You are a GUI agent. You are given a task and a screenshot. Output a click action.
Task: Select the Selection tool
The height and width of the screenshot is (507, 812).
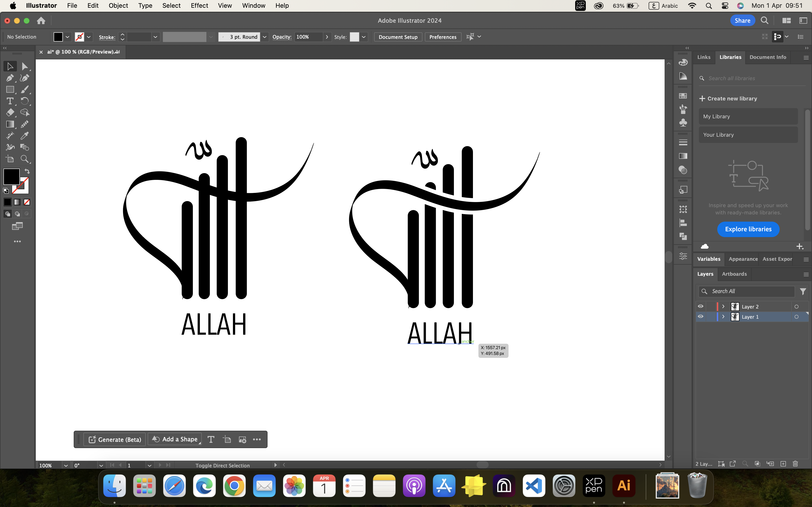(10, 66)
